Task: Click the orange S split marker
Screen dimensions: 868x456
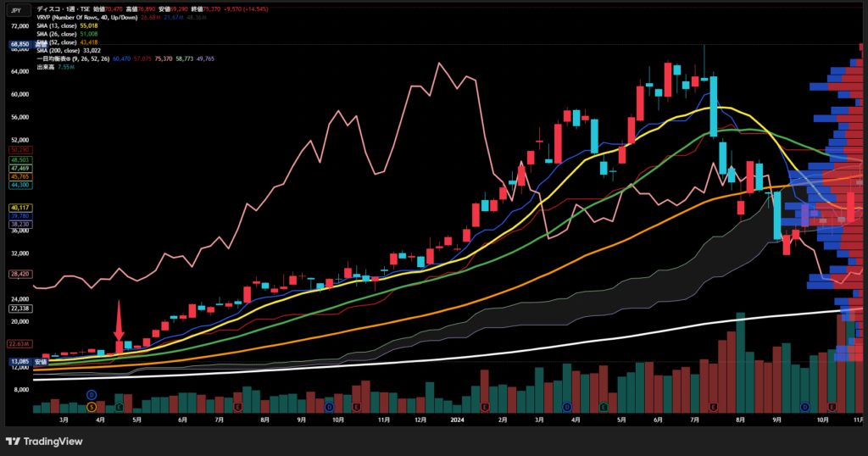Action: coord(92,408)
